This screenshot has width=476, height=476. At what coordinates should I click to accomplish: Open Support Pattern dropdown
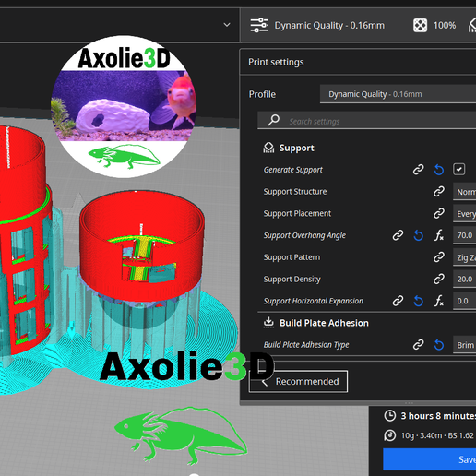tap(464, 257)
